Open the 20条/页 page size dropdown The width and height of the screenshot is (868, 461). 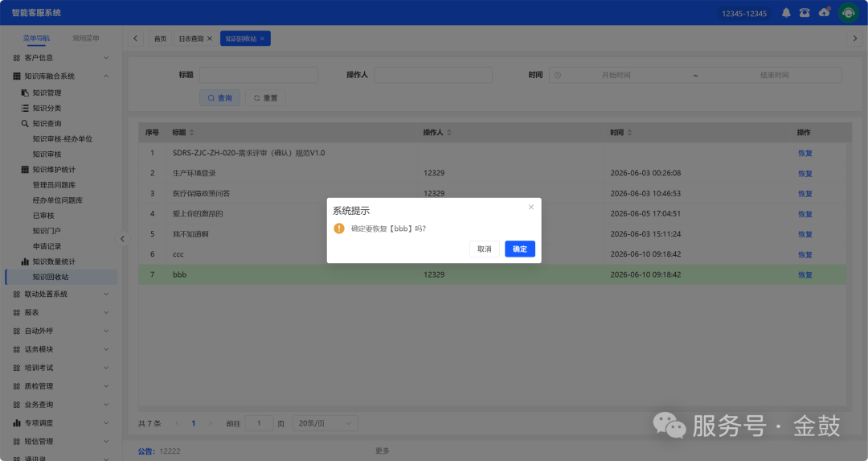pos(325,423)
